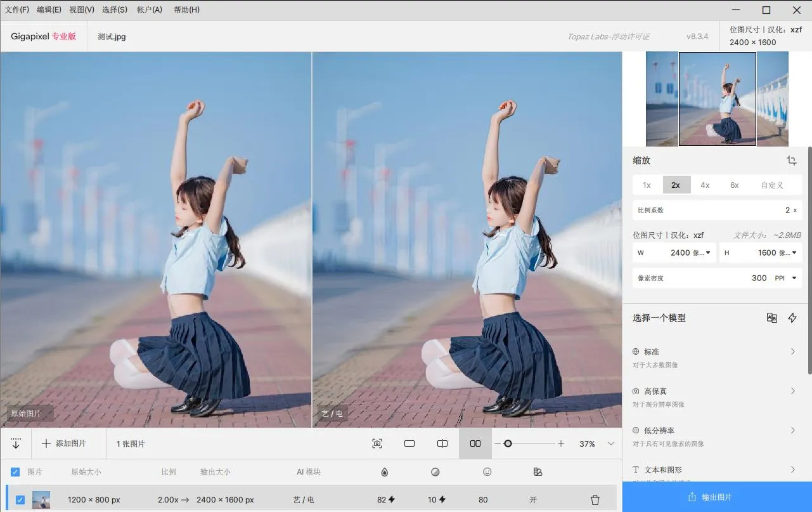The height and width of the screenshot is (512, 812).
Task: Toggle the select-all 图片 header checkbox
Action: [x=15, y=472]
